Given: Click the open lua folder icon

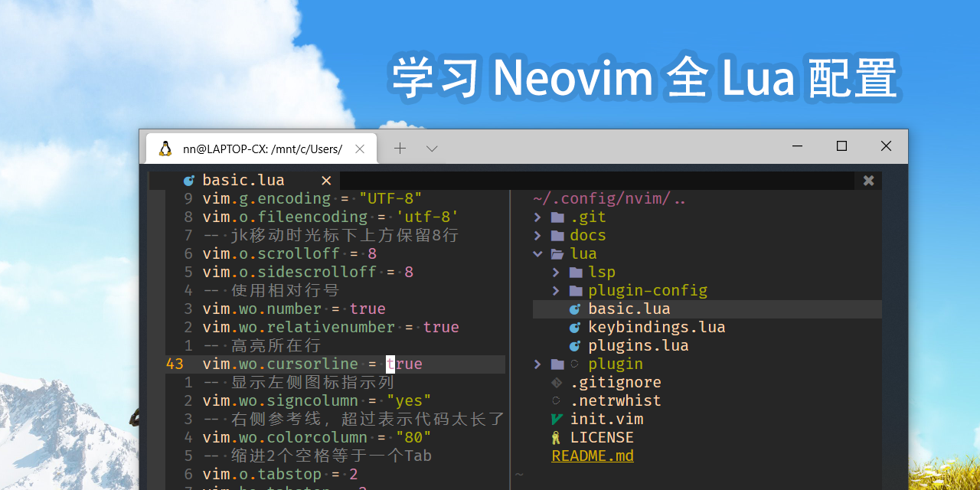Looking at the screenshot, I should (558, 254).
